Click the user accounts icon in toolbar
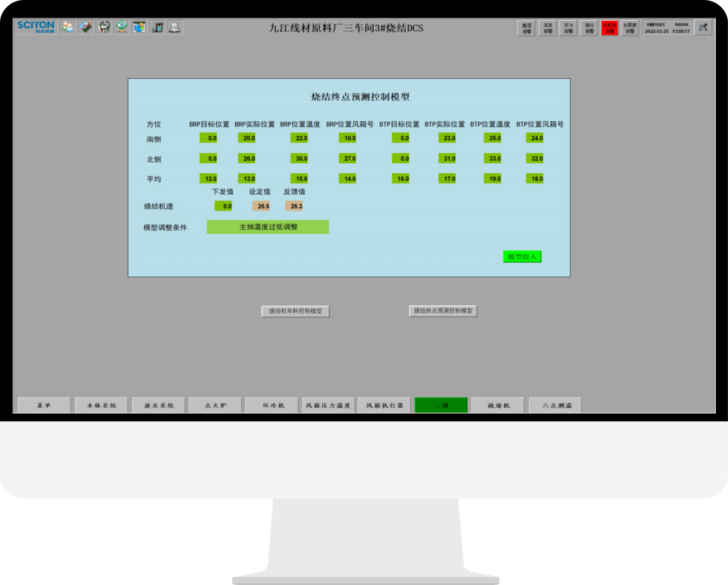The image size is (728, 585). pos(68,27)
